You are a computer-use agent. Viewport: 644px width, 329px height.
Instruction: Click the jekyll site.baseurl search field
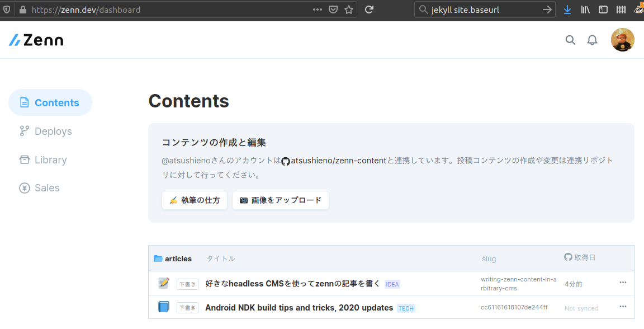point(481,10)
